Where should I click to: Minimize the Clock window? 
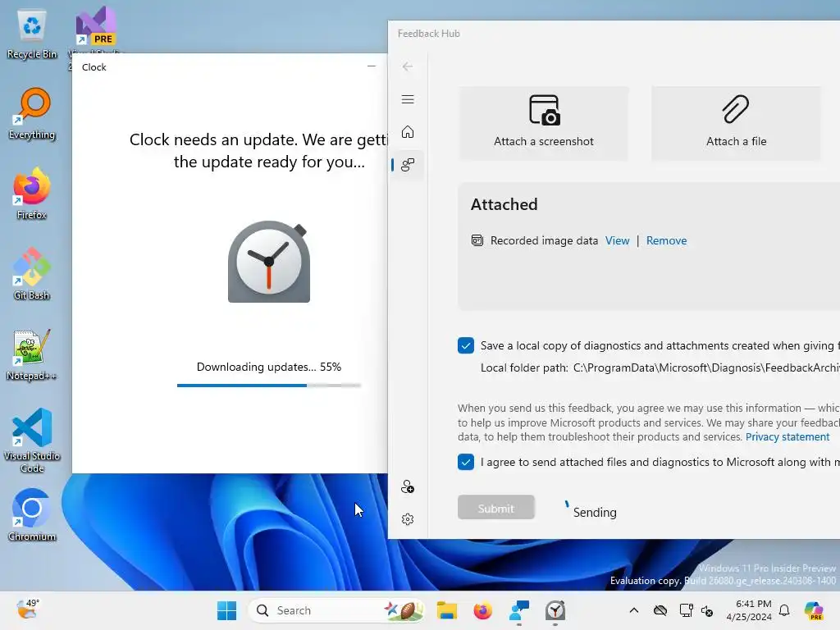click(372, 66)
